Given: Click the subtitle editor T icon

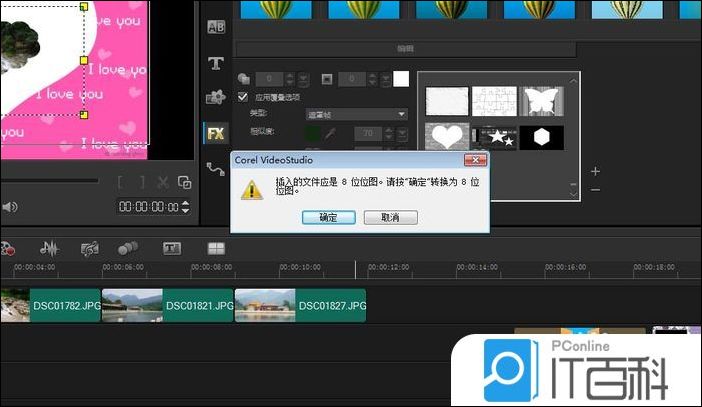Looking at the screenshot, I should 172,248.
